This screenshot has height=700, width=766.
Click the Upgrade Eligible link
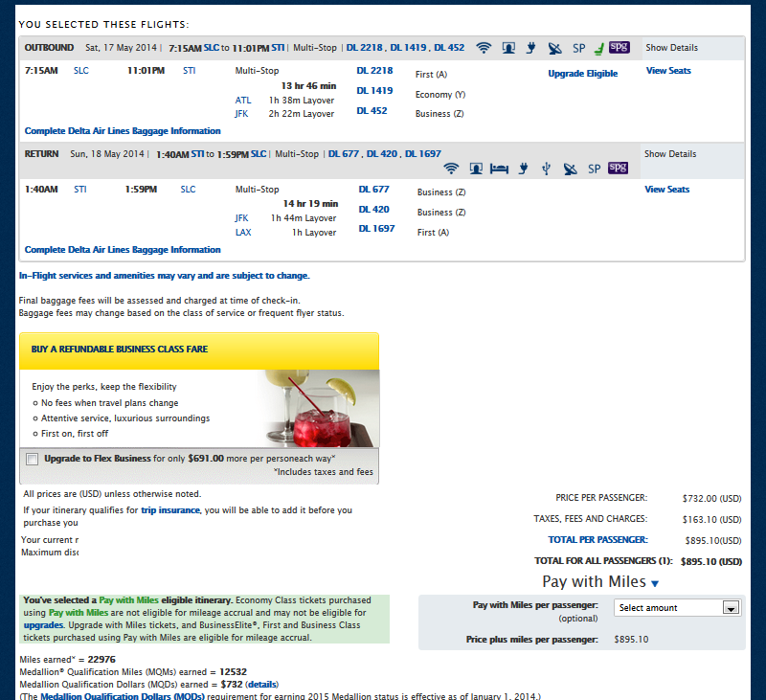[582, 74]
